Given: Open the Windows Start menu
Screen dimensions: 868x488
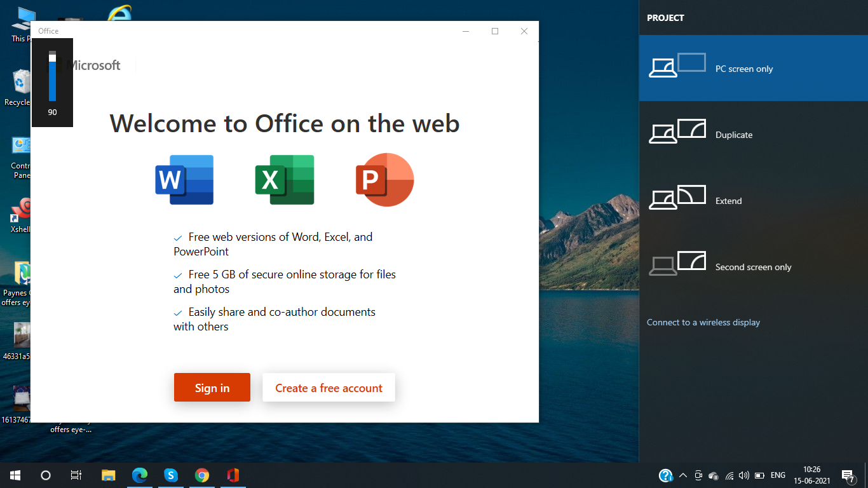Looking at the screenshot, I should click(15, 475).
